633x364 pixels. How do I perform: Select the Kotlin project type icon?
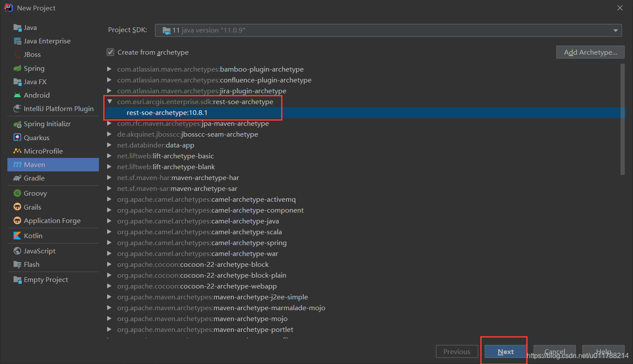pos(17,235)
